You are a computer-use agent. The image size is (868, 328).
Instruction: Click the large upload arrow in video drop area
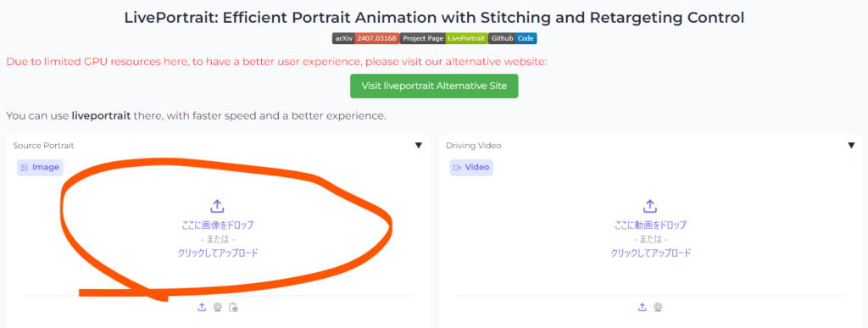[650, 207]
